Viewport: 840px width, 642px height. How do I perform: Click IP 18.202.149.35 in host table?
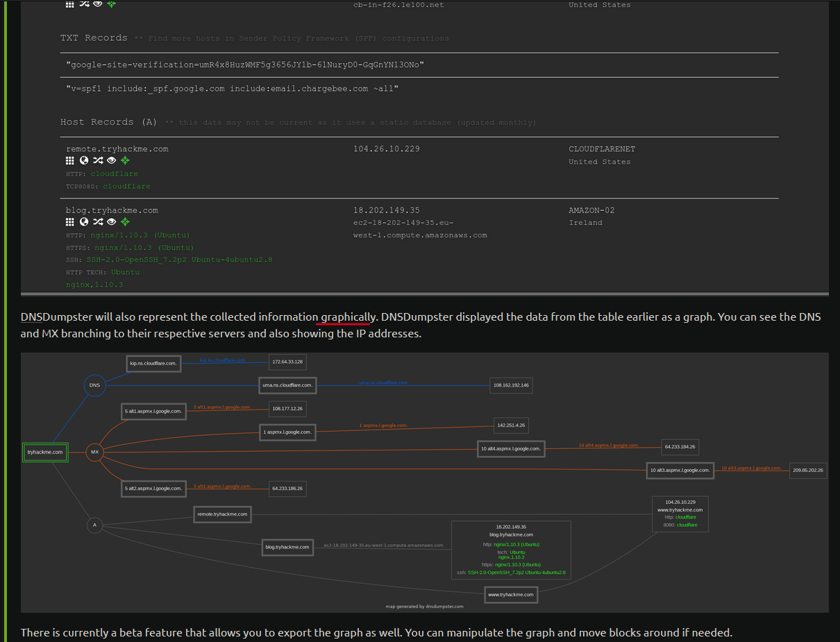point(387,210)
